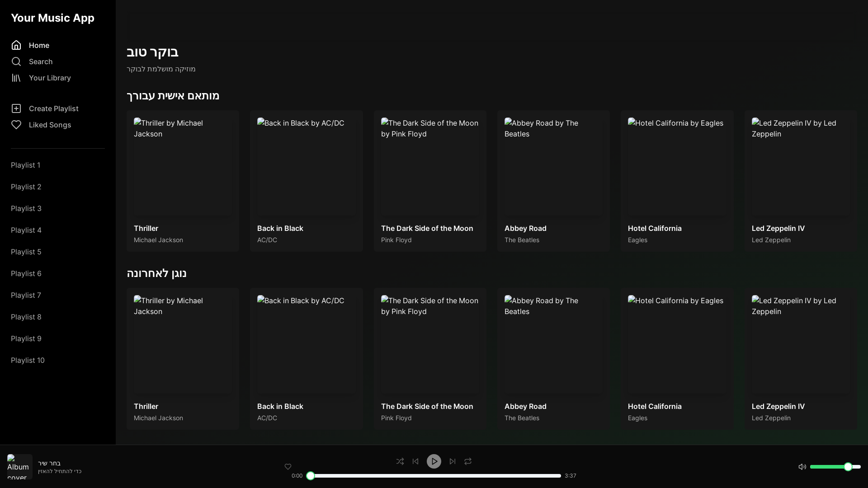Image resolution: width=868 pixels, height=488 pixels.
Task: Select Create Playlist label
Action: (x=54, y=108)
